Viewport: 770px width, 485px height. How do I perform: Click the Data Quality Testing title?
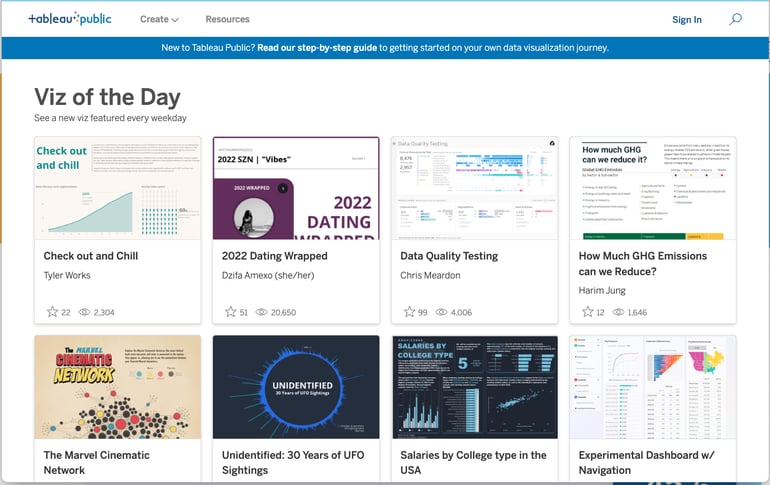pos(449,256)
